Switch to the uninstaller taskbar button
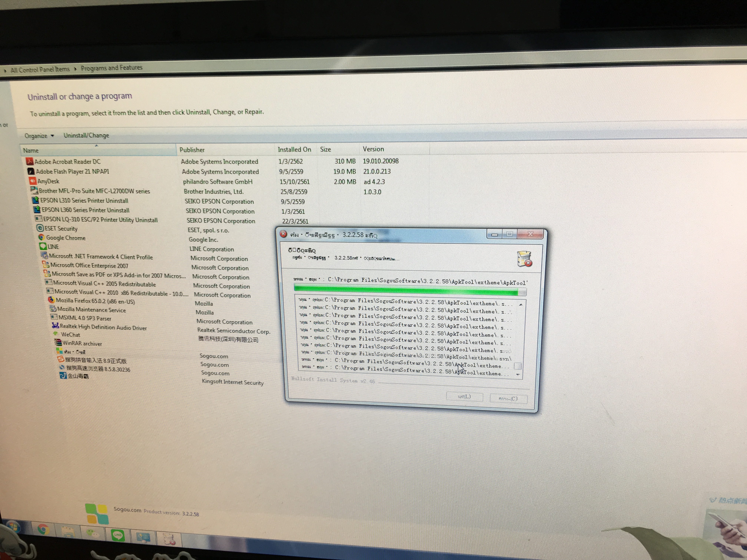The image size is (747, 560). click(x=169, y=539)
